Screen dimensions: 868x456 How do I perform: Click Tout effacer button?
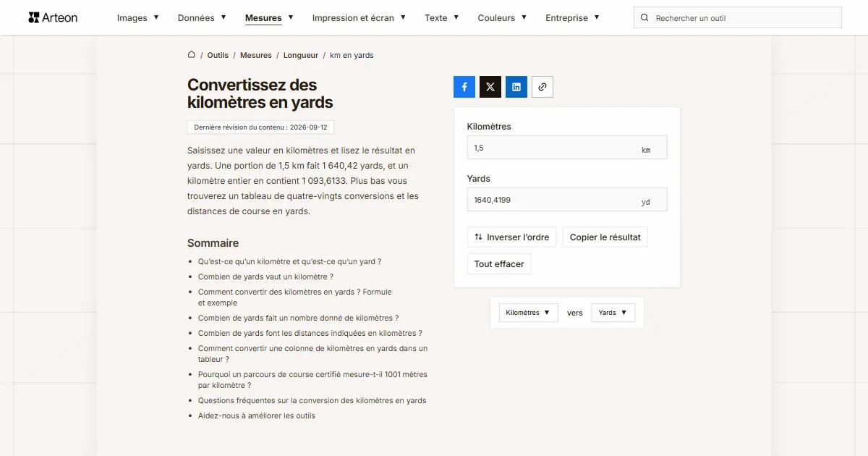499,264
